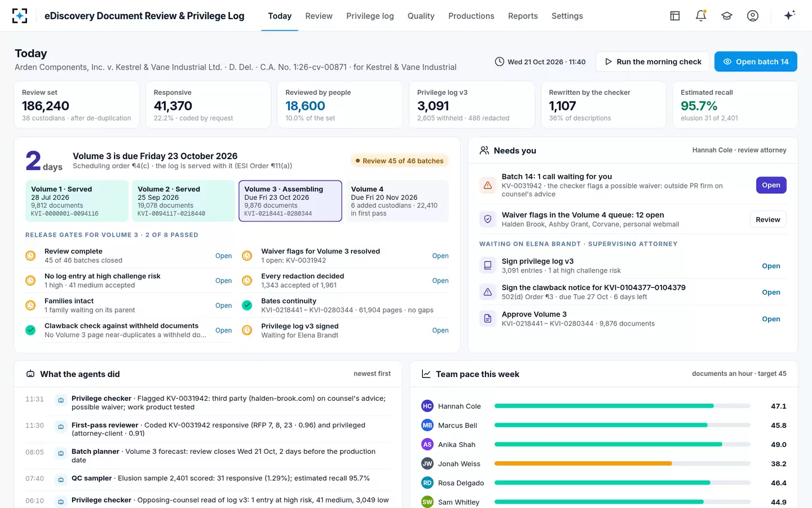Click Marcus Bell's MB avatar

point(427,425)
